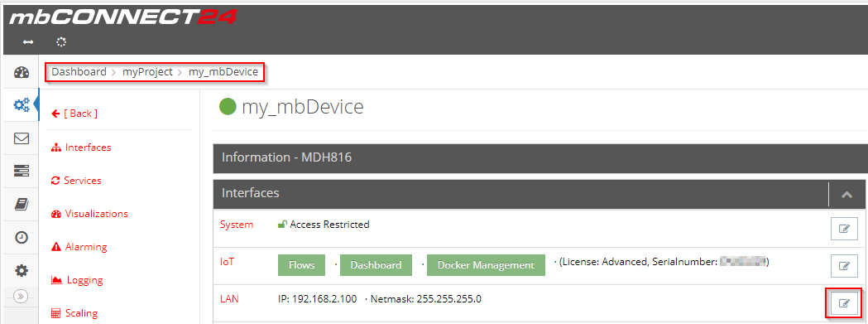This screenshot has height=324, width=868.
Task: Open the single gear settings sidebar icon
Action: tap(21, 271)
